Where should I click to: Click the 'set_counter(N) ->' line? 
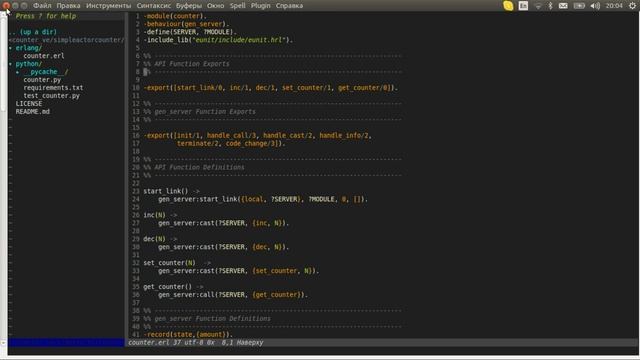pos(177,263)
